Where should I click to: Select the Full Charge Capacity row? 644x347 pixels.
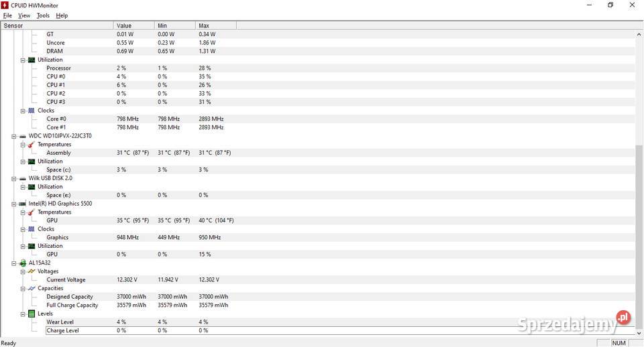(318, 305)
